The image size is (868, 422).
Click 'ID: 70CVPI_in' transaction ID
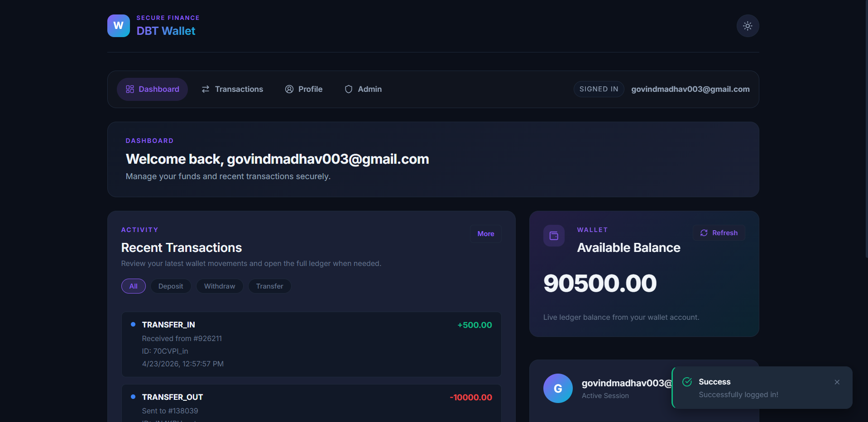[x=165, y=351]
